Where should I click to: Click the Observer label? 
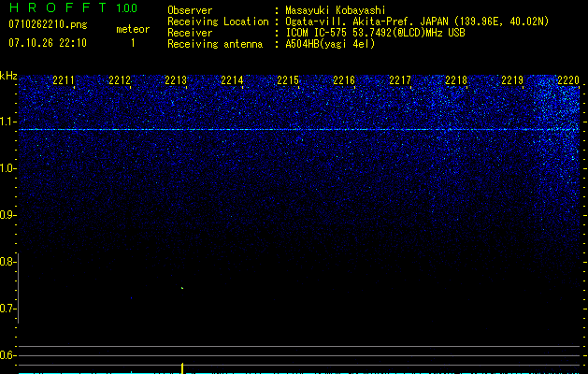point(190,11)
